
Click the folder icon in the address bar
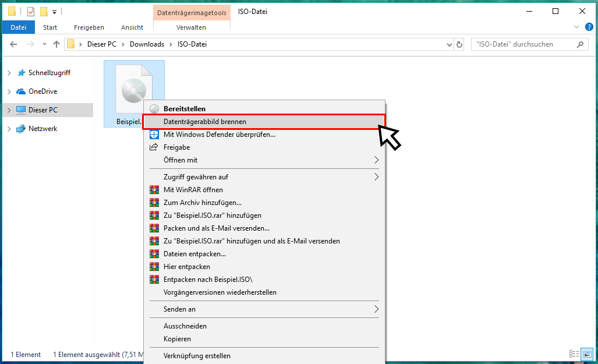point(70,44)
